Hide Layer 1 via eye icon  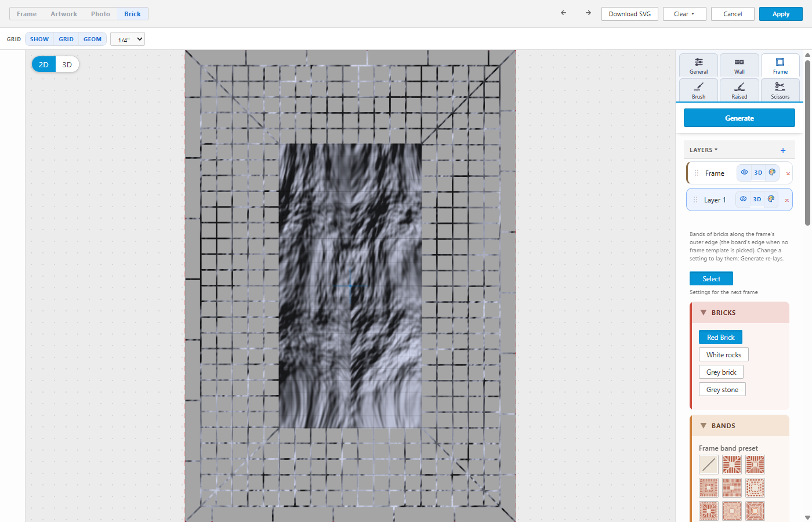(743, 199)
